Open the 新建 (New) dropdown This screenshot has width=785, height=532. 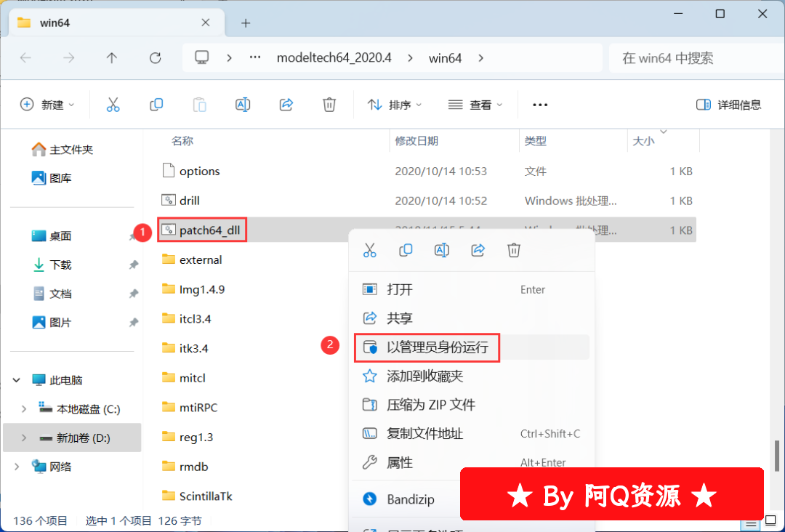(47, 105)
